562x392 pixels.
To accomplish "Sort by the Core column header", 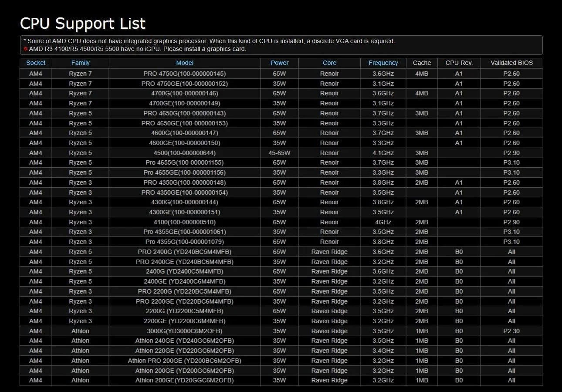I will [329, 63].
